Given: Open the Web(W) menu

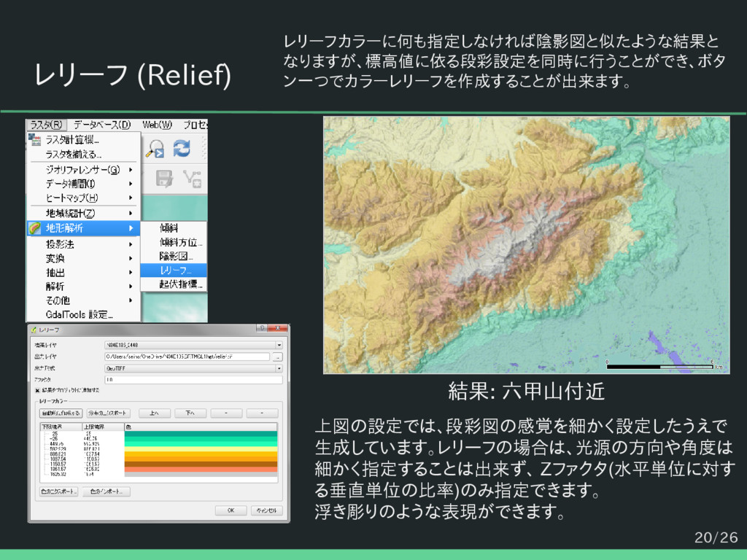Looking at the screenshot, I should click(x=158, y=125).
